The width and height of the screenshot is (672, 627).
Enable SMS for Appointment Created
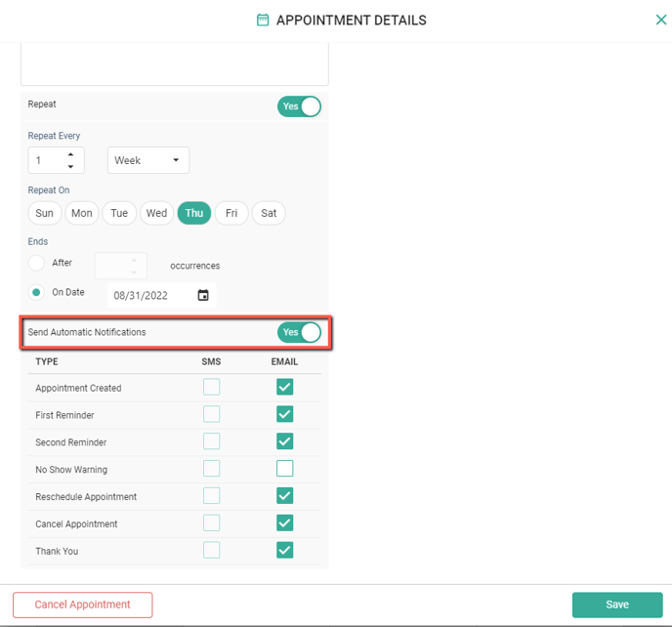(x=211, y=388)
